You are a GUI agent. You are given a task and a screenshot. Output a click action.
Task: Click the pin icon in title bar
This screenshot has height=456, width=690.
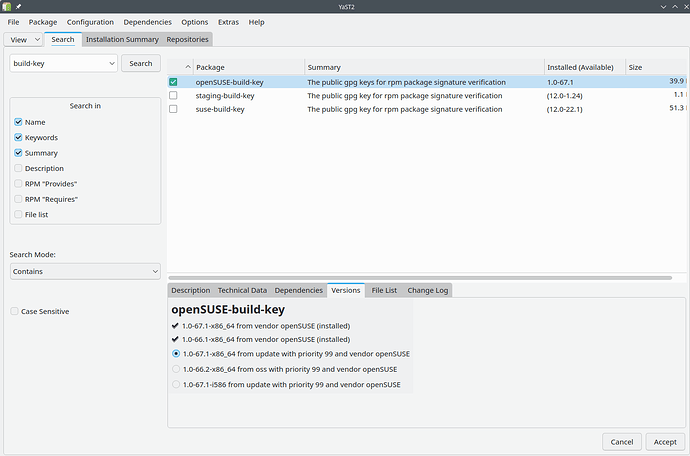point(18,7)
